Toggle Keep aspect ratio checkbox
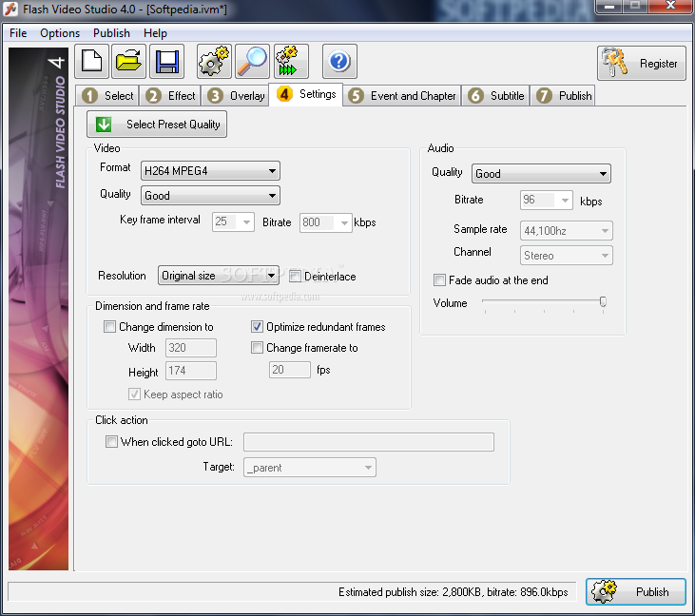This screenshot has width=695, height=616. click(x=134, y=394)
